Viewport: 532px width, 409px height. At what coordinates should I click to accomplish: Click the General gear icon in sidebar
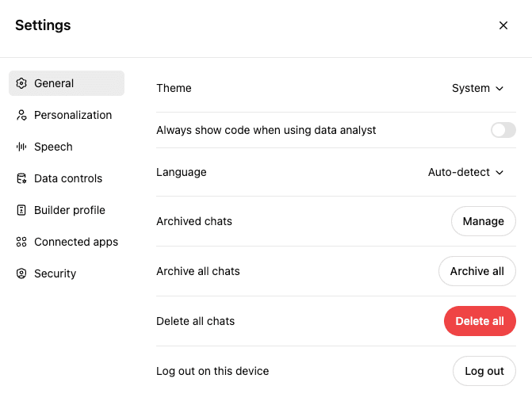coord(21,83)
